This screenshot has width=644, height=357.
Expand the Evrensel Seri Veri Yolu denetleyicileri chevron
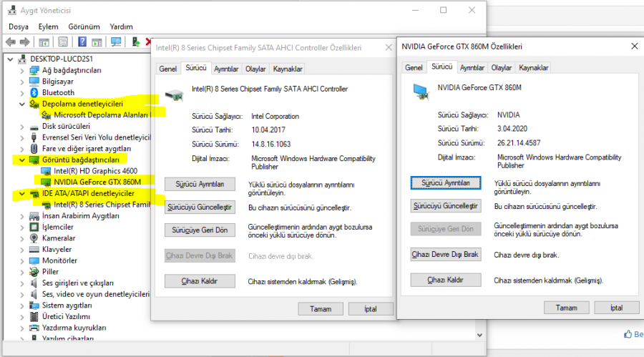click(x=22, y=137)
